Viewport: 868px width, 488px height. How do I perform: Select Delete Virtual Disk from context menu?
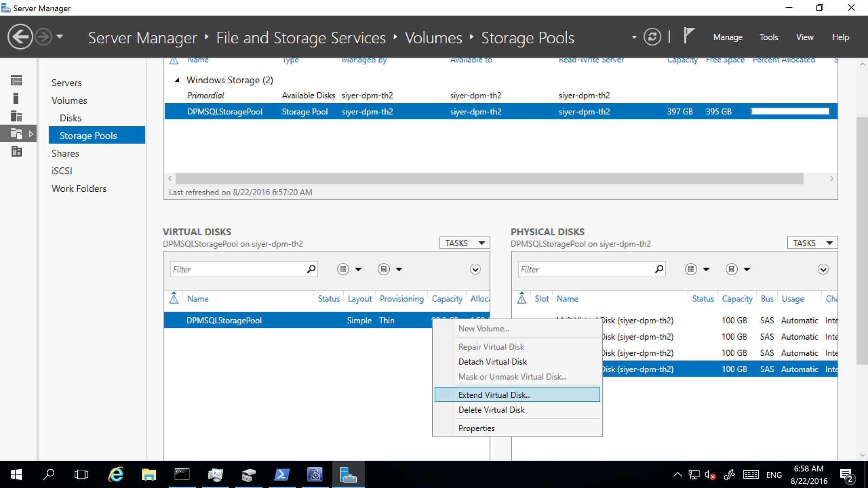pos(491,410)
